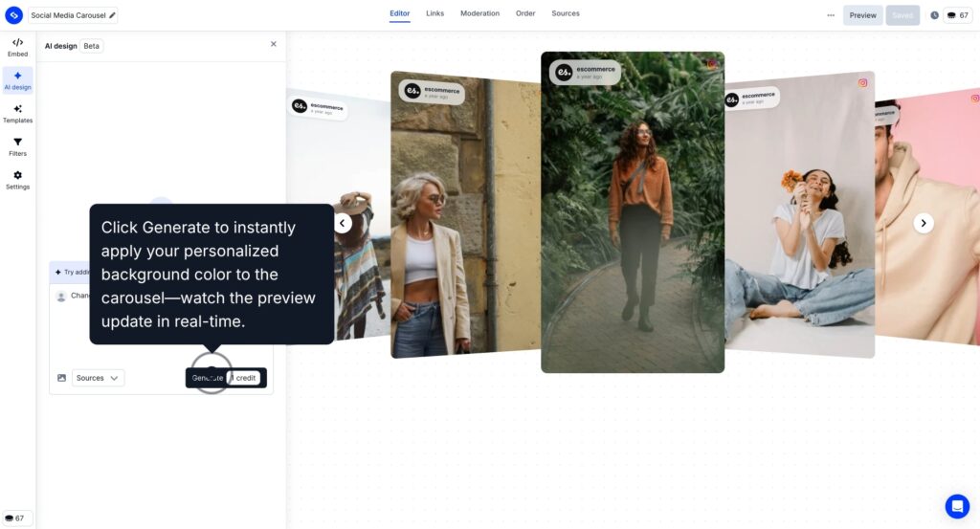The width and height of the screenshot is (980, 529).
Task: Open the Moderation tab
Action: (x=480, y=13)
